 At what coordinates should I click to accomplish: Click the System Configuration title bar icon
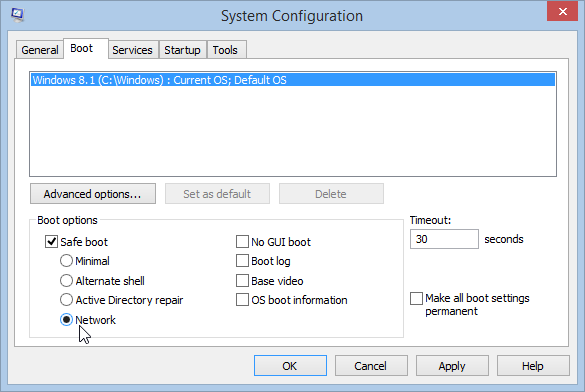coord(17,15)
